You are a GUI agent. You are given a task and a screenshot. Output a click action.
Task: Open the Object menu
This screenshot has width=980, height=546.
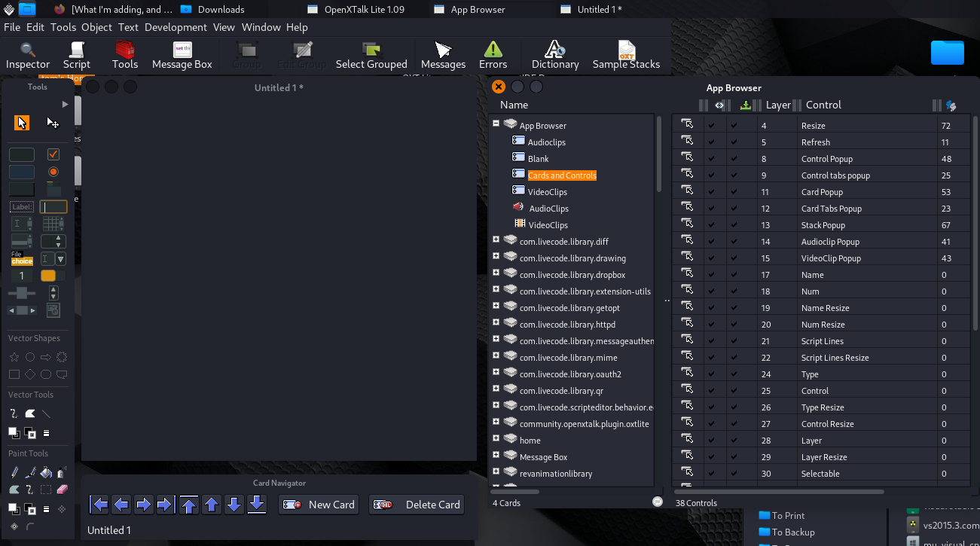[96, 27]
